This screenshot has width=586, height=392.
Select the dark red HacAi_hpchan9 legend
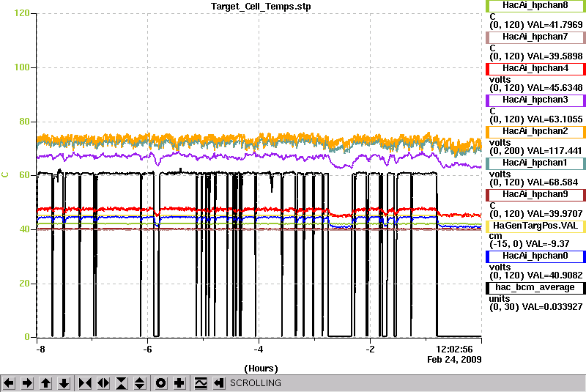pyautogui.click(x=535, y=195)
